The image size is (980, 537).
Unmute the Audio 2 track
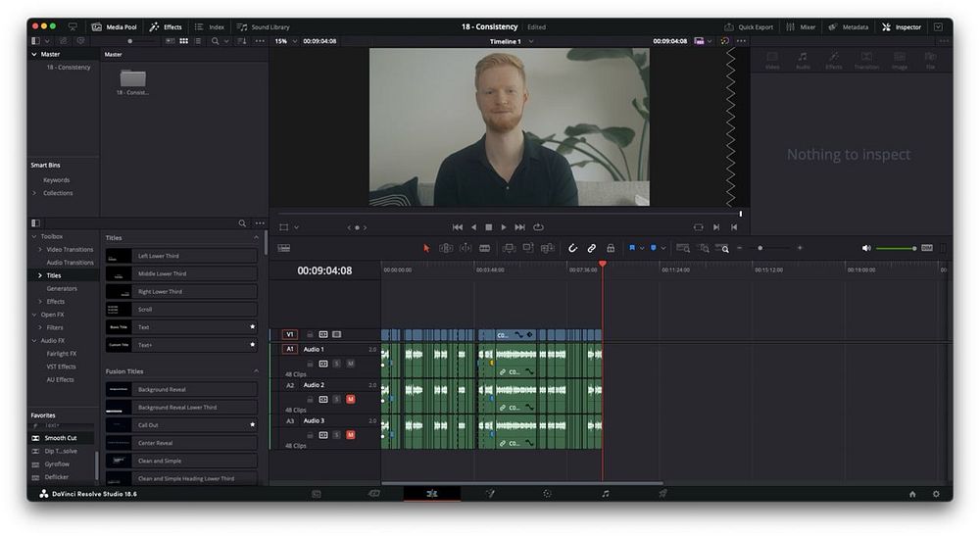point(350,399)
